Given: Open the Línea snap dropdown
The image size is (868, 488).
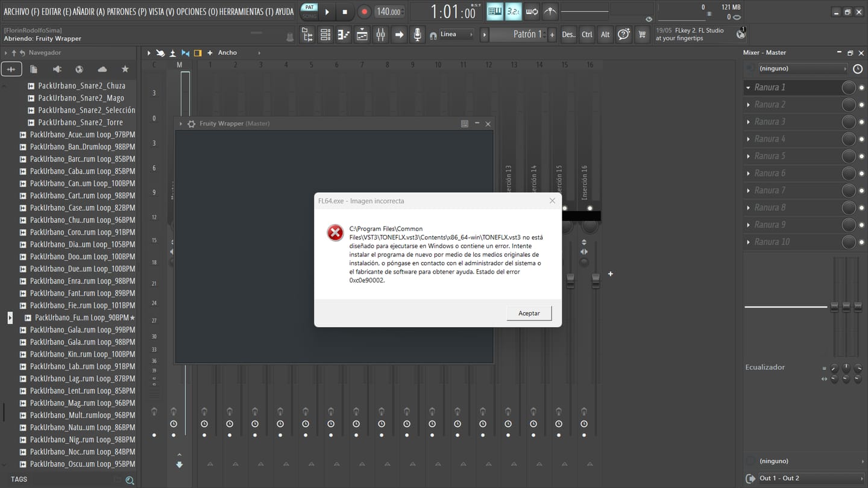Looking at the screenshot, I should tap(456, 34).
